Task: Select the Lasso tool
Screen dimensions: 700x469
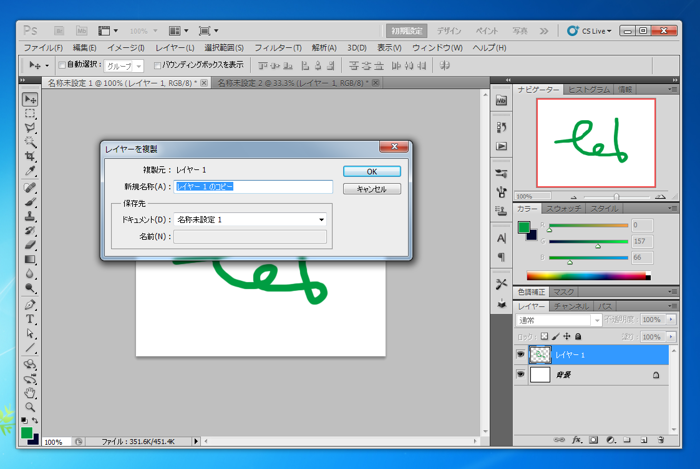Action: click(x=30, y=128)
